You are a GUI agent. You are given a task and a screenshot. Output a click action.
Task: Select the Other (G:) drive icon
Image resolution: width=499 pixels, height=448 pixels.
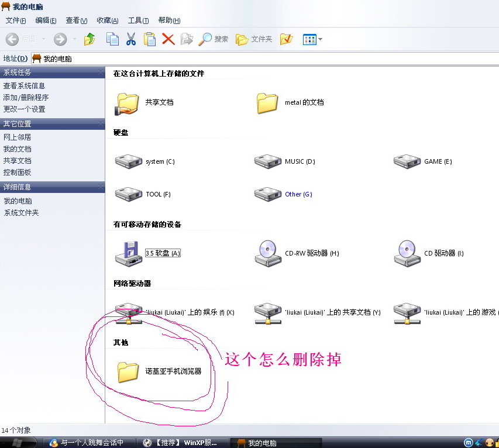pyautogui.click(x=268, y=194)
